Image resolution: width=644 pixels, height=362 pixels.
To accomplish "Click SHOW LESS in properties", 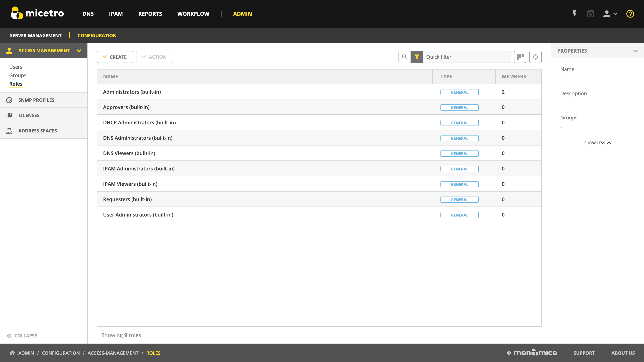I will click(597, 143).
